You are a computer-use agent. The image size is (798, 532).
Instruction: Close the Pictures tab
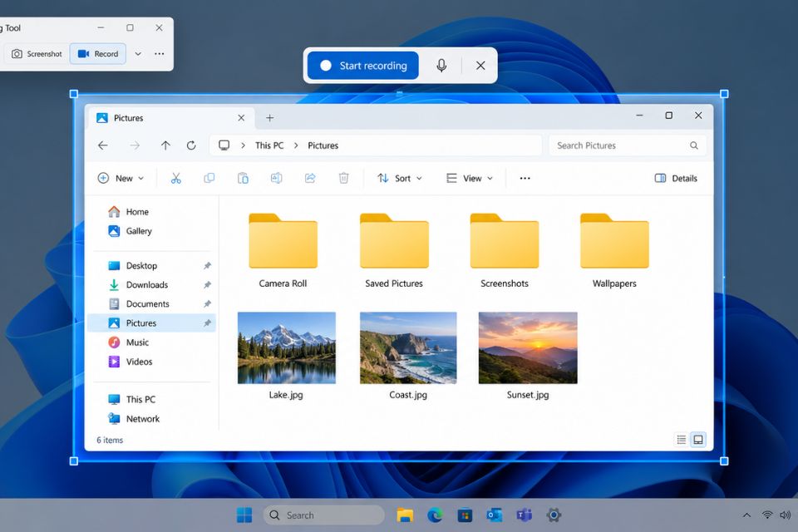click(x=241, y=117)
